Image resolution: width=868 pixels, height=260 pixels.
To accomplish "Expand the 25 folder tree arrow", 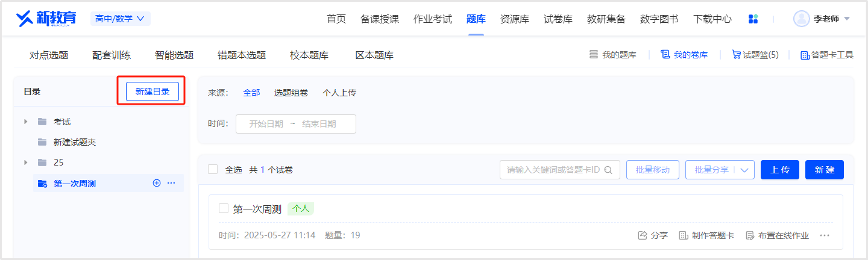I will point(26,162).
